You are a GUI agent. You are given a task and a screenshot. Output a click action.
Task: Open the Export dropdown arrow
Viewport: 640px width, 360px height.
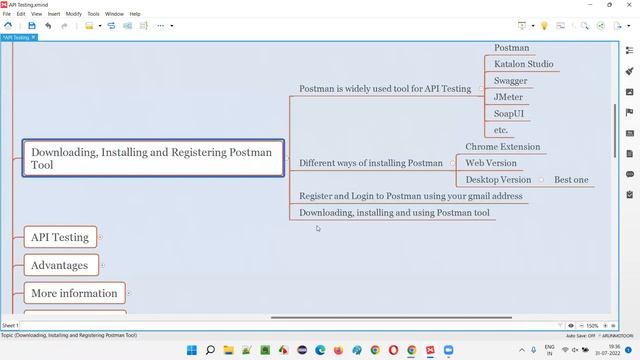click(x=629, y=26)
